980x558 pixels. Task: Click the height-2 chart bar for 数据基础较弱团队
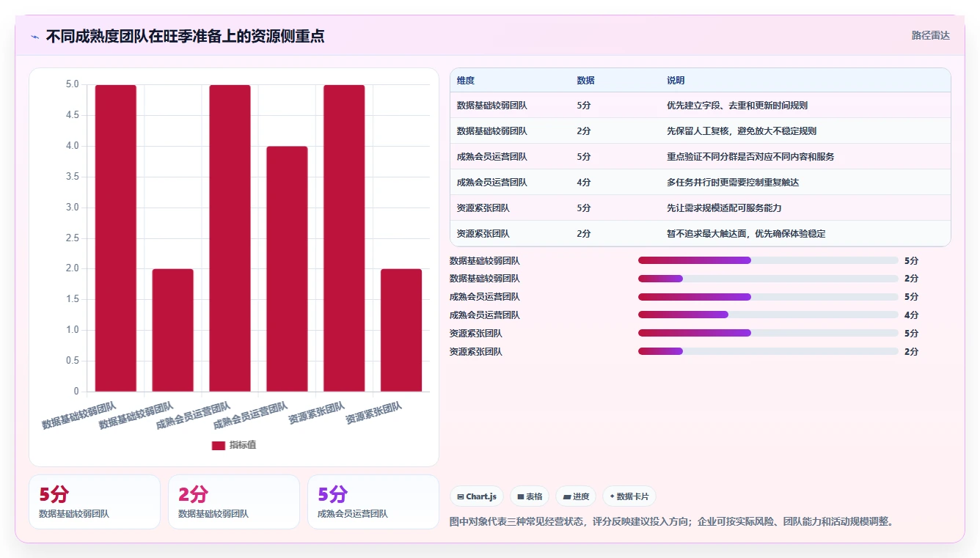click(173, 330)
